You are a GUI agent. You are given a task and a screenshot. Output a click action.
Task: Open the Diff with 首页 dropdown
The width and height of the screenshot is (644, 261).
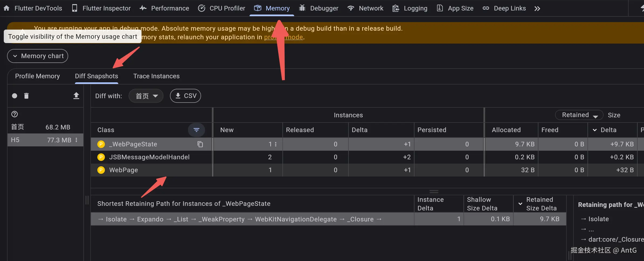tap(146, 96)
